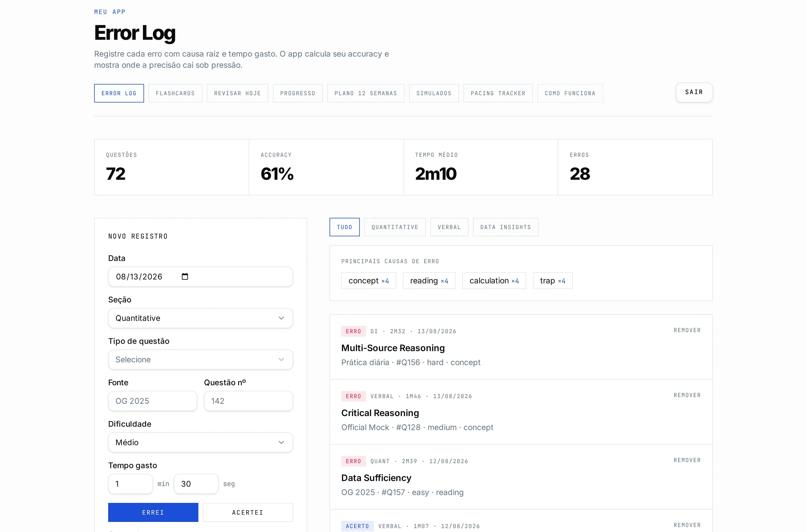This screenshot has height=532, width=807.
Task: Click the ERRO badge on the DI entry
Action: [353, 331]
